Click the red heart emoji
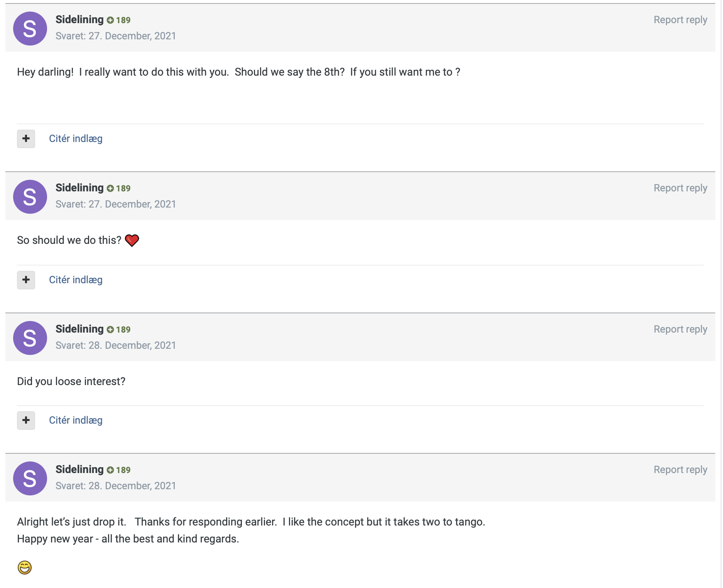Screen dimensions: 723x588 point(132,240)
